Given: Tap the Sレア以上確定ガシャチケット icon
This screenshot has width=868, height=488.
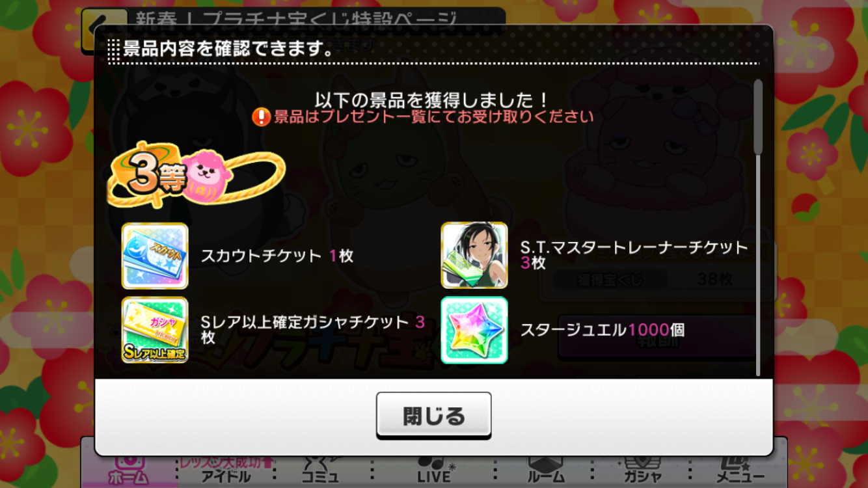Looking at the screenshot, I should (x=155, y=330).
